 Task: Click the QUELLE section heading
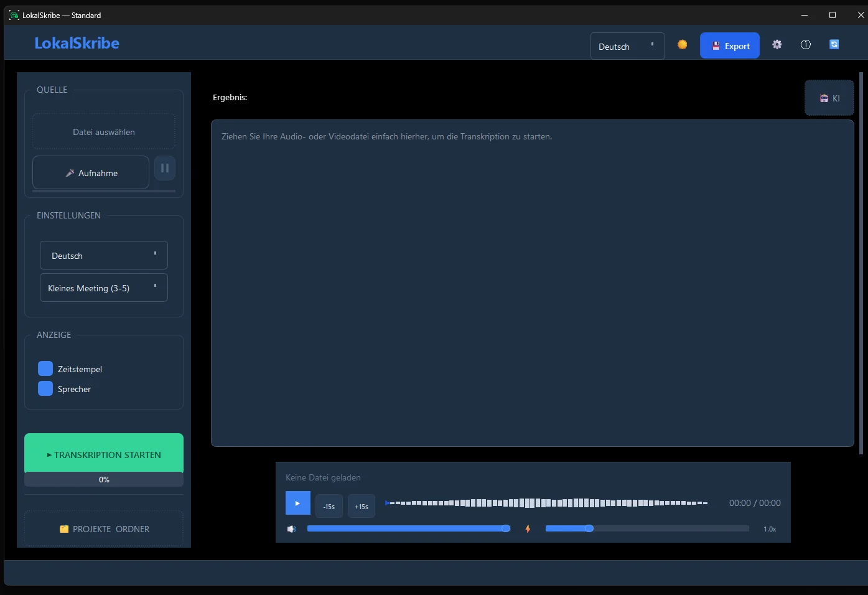pos(52,90)
